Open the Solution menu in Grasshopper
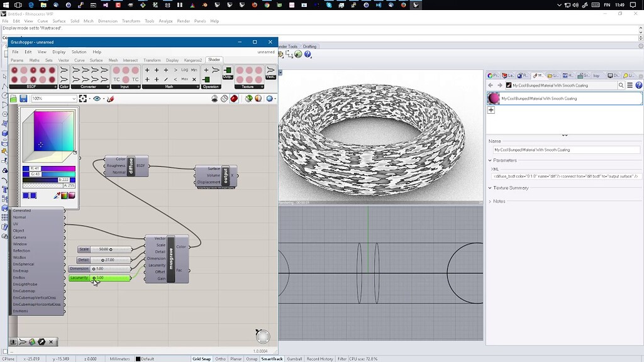Screen dimensions: 644x362 coord(79,52)
